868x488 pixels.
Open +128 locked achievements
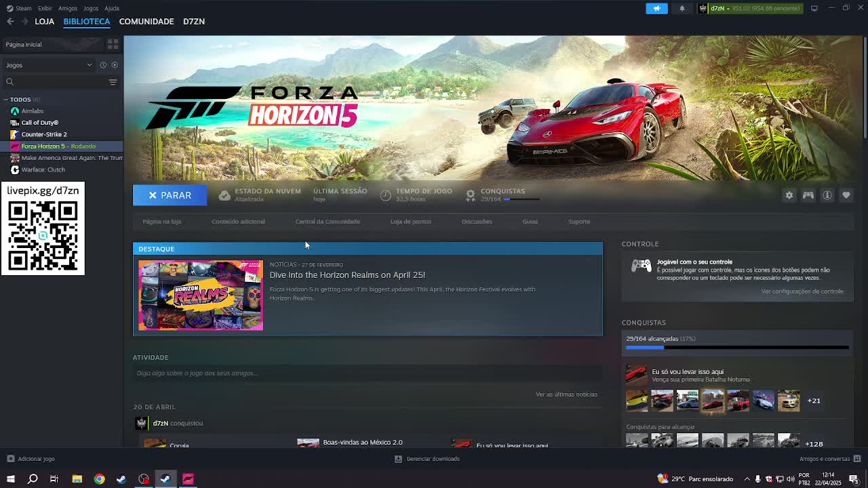click(814, 444)
